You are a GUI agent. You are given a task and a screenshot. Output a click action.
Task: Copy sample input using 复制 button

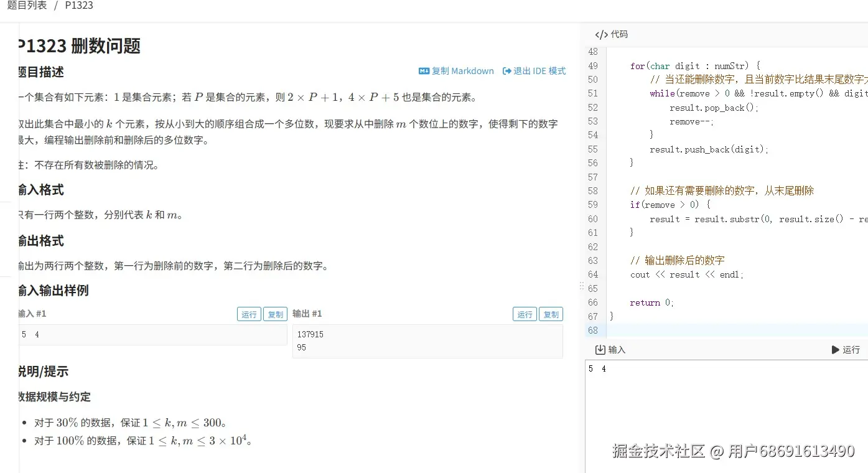[275, 314]
